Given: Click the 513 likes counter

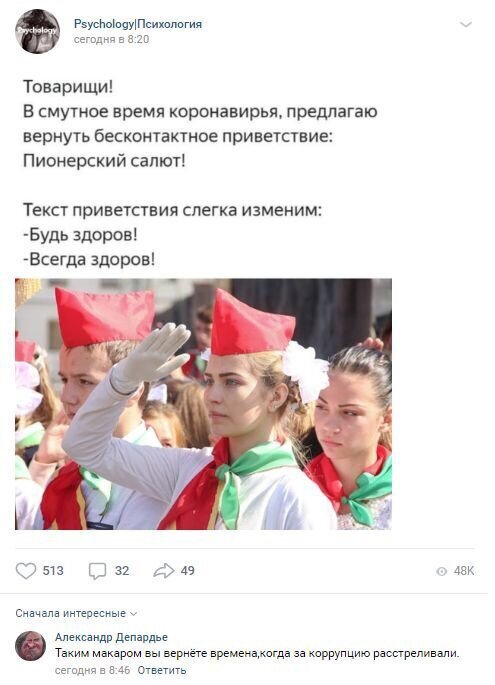Looking at the screenshot, I should (53, 571).
